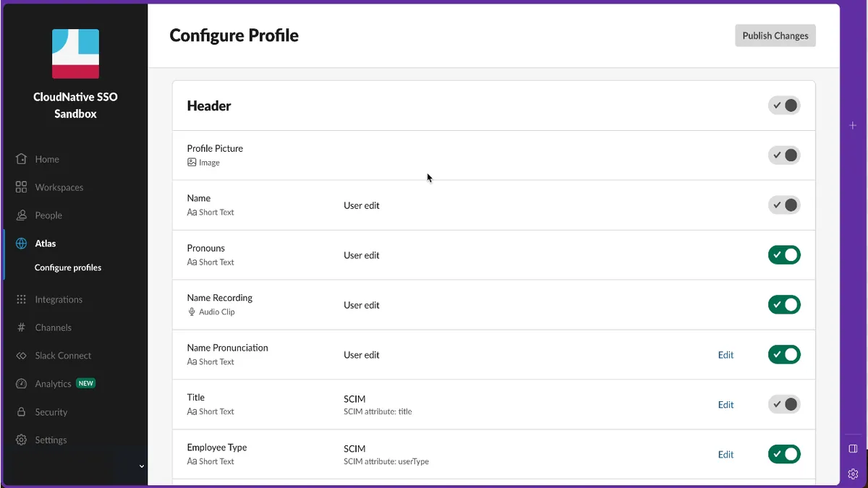Expand the sidebar chevron at bottom
Viewport: 868px width, 488px height.
[x=142, y=466]
